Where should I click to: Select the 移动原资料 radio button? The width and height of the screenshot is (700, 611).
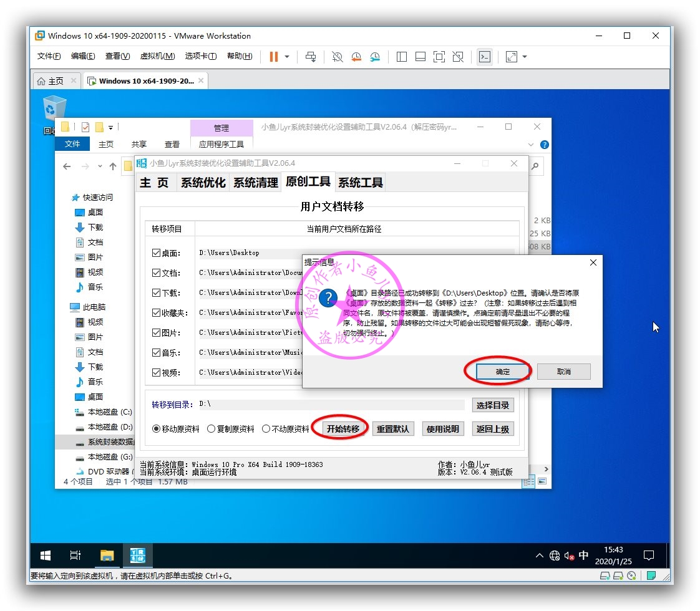click(x=156, y=428)
